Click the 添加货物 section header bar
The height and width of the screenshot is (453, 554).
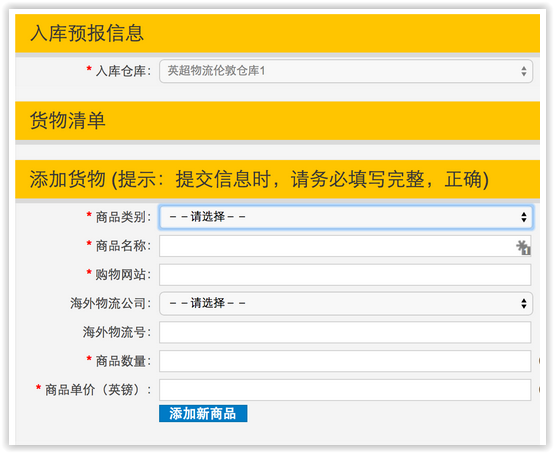[x=277, y=179]
